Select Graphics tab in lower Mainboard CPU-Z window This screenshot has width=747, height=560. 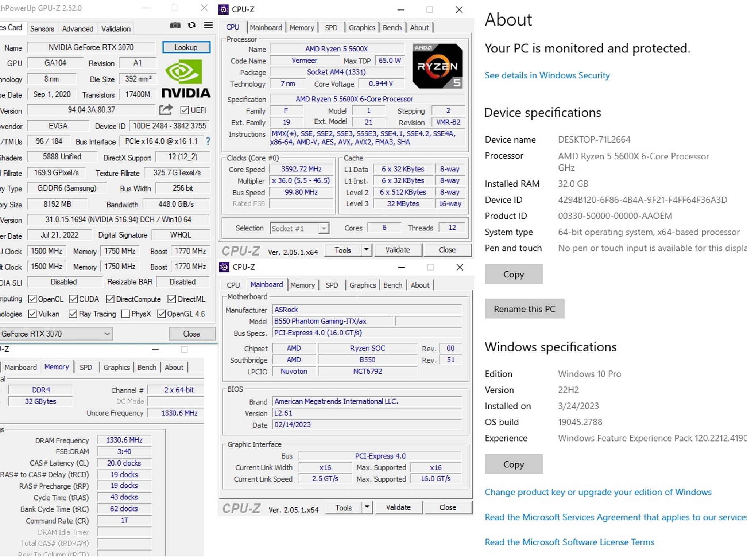[x=363, y=285]
